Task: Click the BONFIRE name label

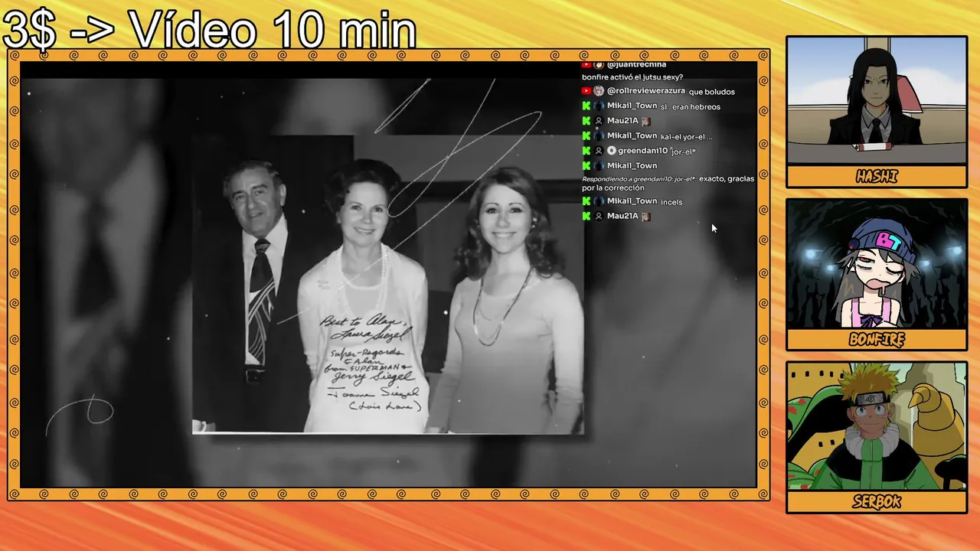Action: (877, 340)
